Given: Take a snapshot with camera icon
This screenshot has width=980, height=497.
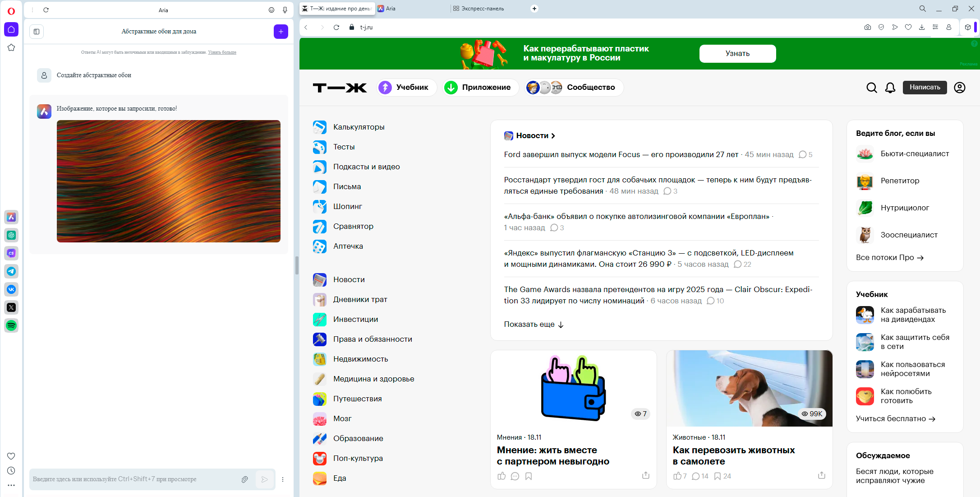Looking at the screenshot, I should pos(867,28).
